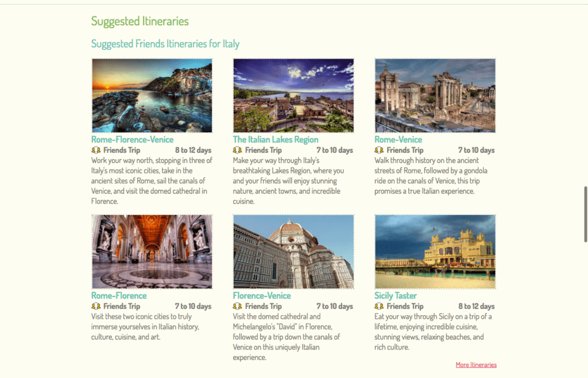588x378 pixels.
Task: Open the Rome-Florence itinerary title link
Action: [x=119, y=296]
